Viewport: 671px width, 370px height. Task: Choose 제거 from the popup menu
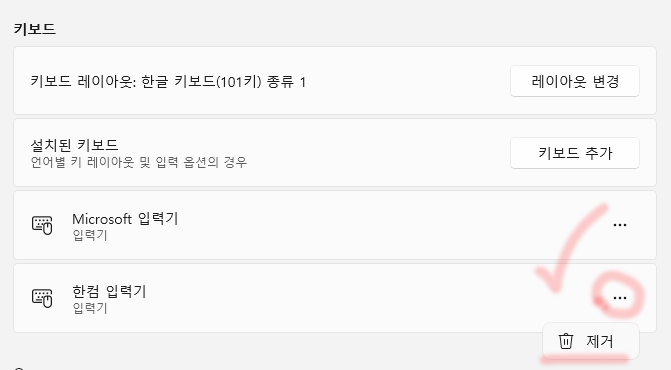(591, 341)
